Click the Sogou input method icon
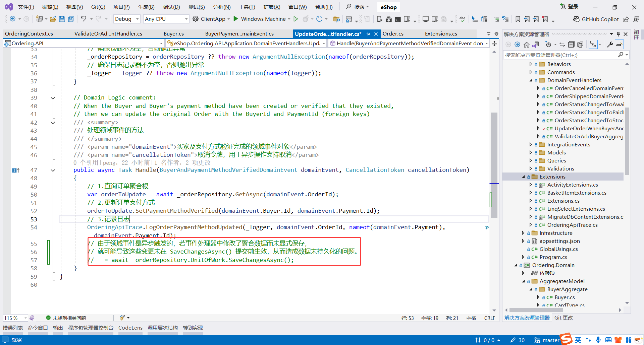Viewport: 644px width, 345px height. click(x=566, y=339)
